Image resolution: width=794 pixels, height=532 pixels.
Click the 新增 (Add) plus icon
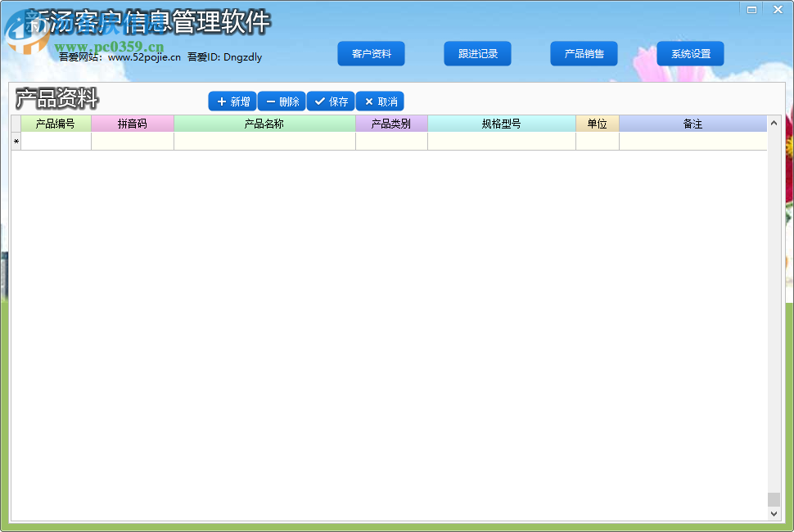pos(222,101)
